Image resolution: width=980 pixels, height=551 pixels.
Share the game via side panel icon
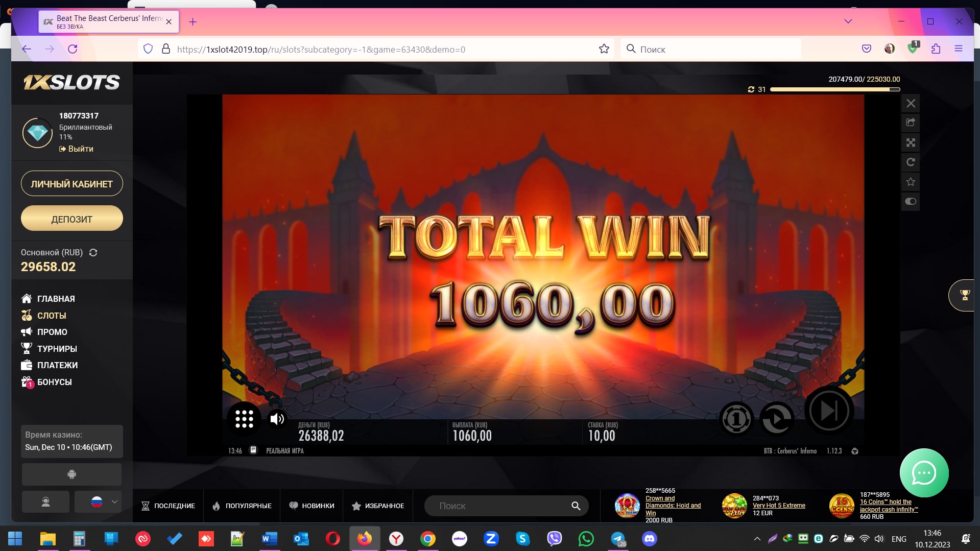tap(911, 123)
